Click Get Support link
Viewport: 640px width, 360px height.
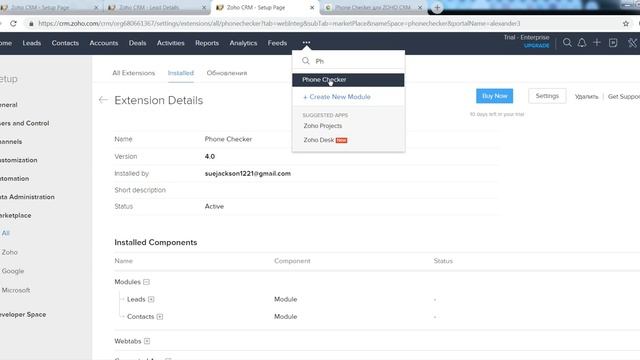tap(624, 96)
